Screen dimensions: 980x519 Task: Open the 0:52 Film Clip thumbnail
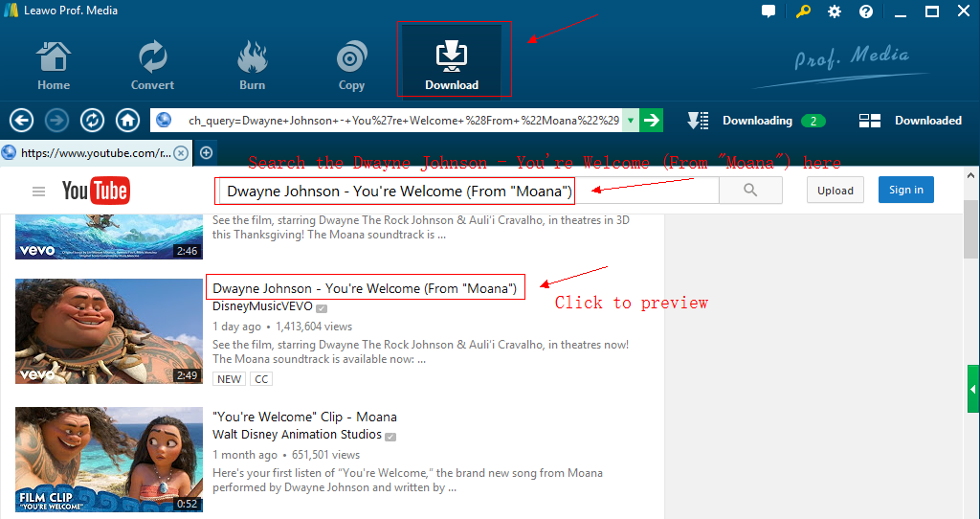point(109,460)
